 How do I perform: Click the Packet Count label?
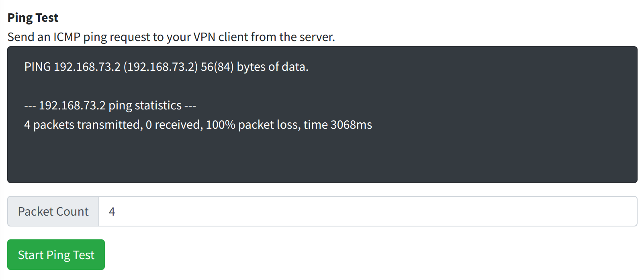tap(52, 211)
